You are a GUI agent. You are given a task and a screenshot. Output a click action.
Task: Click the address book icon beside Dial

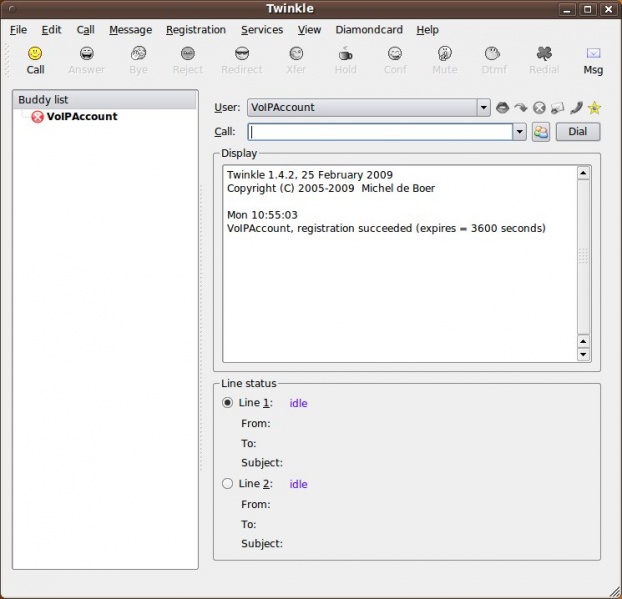(540, 132)
